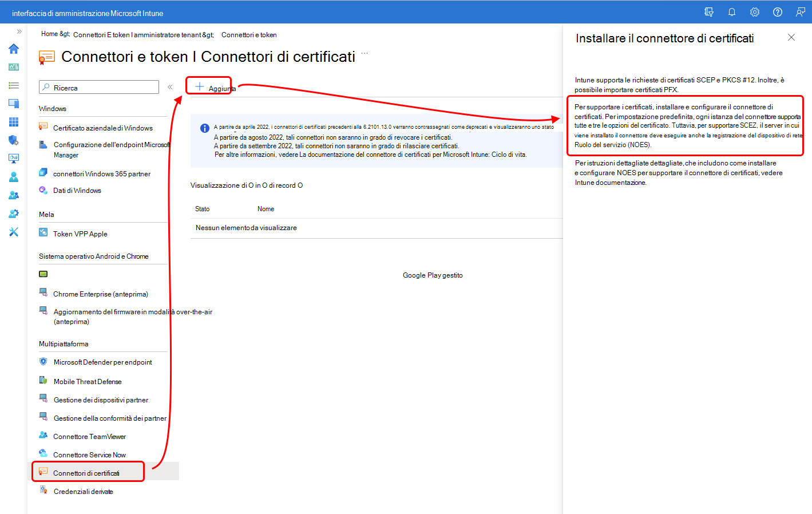This screenshot has width=812, height=514.
Task: Open settings gear in top bar
Action: (x=755, y=12)
